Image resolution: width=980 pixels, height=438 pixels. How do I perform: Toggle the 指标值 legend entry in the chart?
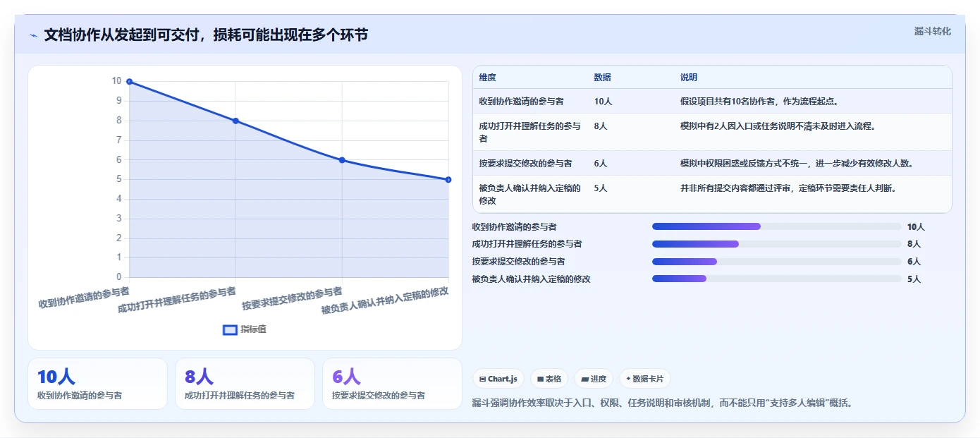tap(245, 329)
